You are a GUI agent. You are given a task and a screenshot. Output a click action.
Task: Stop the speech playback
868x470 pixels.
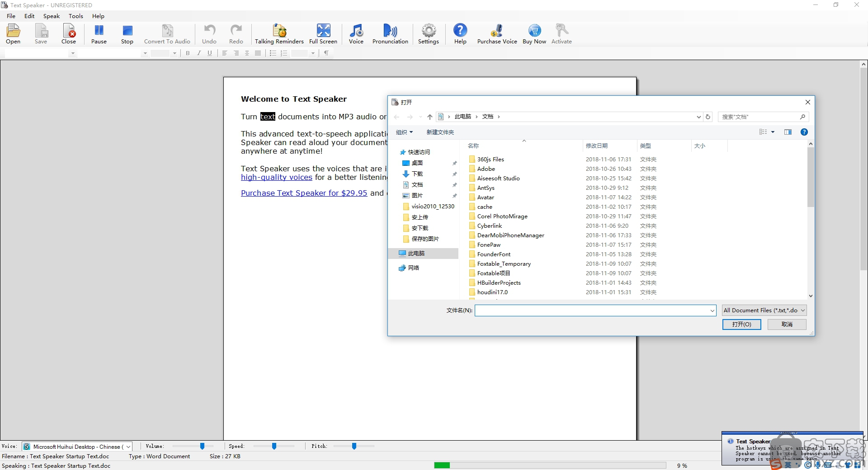click(x=127, y=34)
